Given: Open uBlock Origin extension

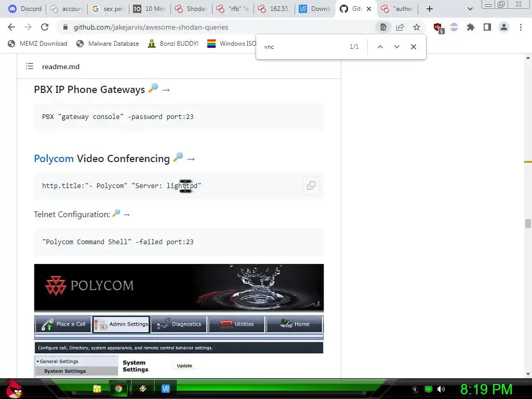Looking at the screenshot, I should (438, 28).
